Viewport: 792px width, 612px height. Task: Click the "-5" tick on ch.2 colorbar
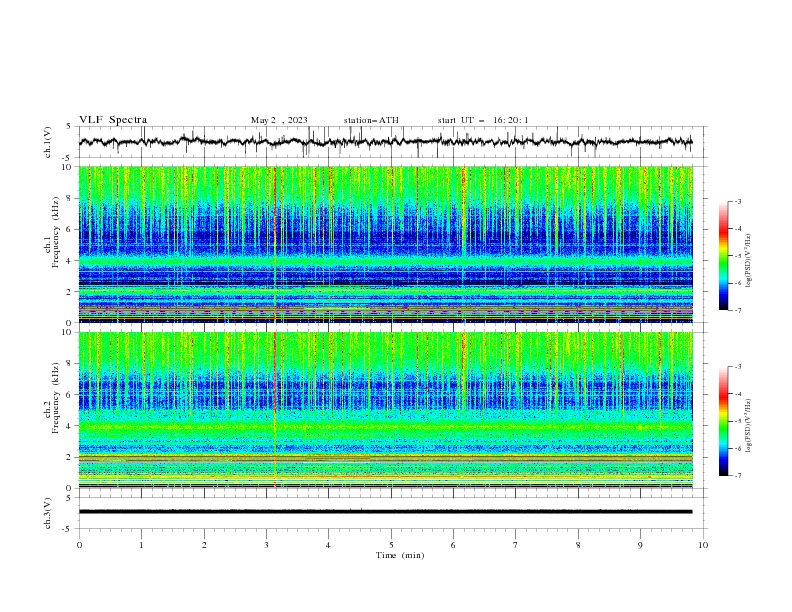[737, 421]
